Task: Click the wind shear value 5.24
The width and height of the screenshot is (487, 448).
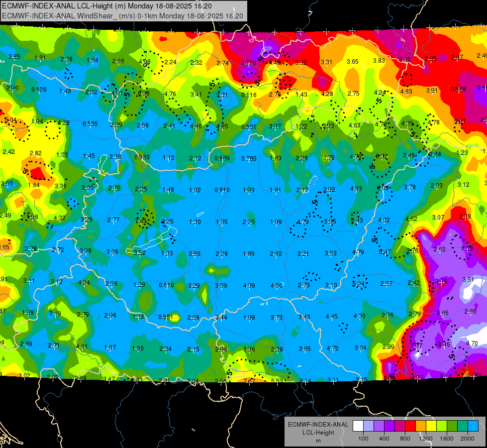Action: [359, 284]
